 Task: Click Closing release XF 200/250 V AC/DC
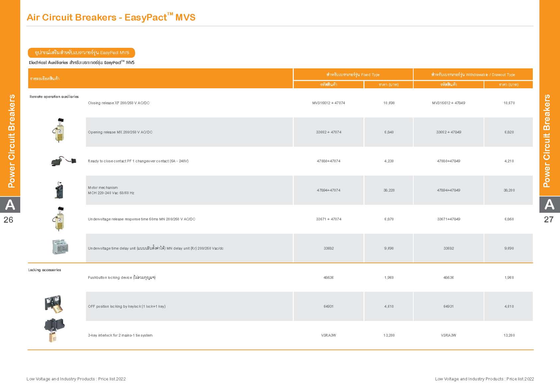pyautogui.click(x=119, y=103)
